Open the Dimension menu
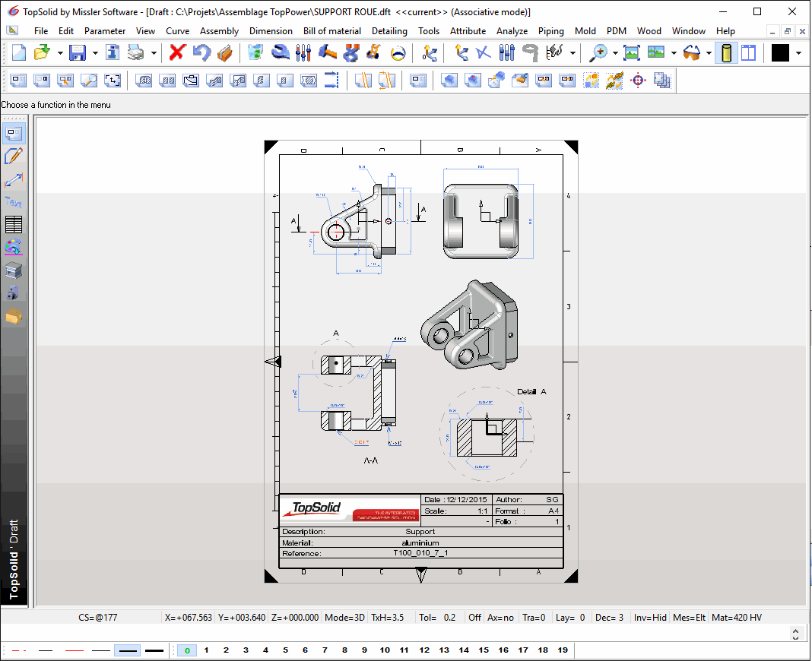This screenshot has height=661, width=812. click(271, 31)
